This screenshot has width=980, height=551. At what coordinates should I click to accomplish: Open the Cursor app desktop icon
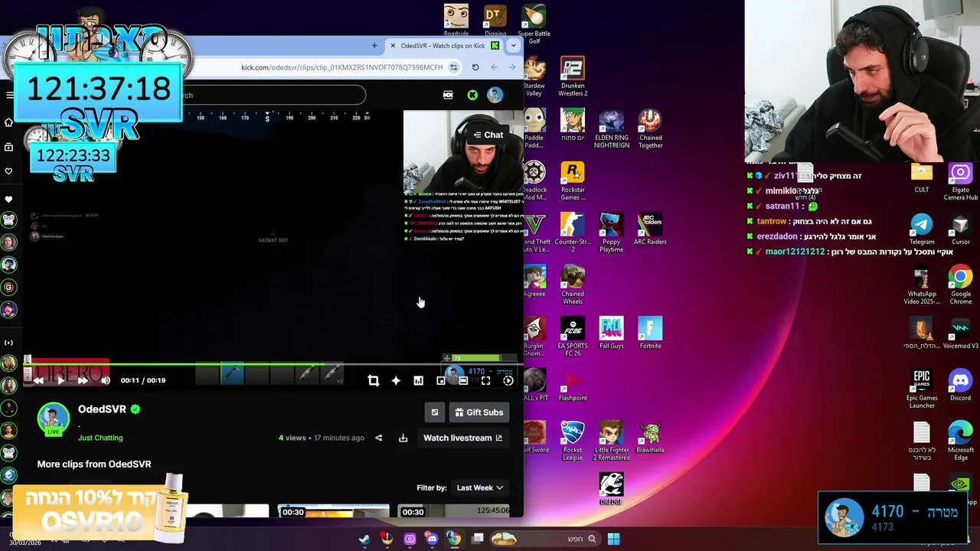click(x=960, y=228)
